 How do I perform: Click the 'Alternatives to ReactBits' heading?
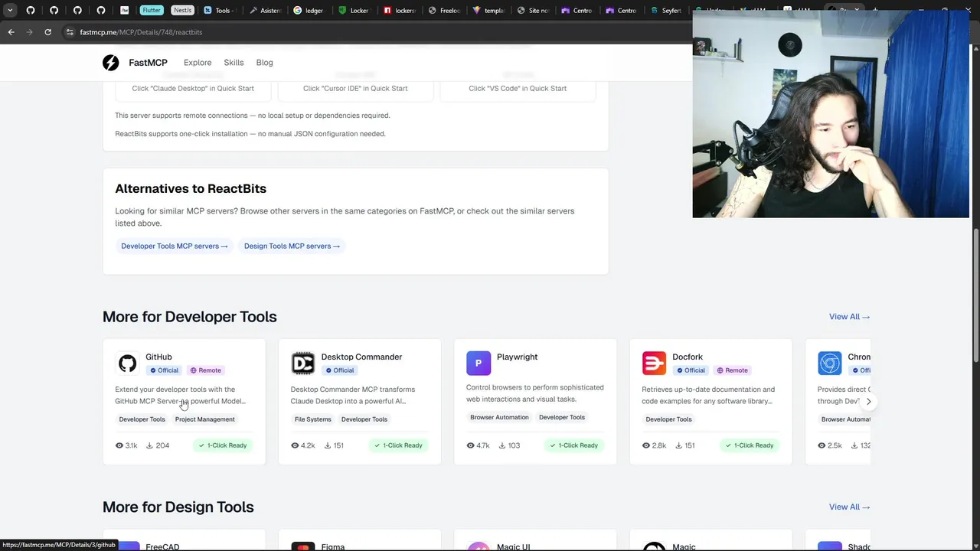point(191,188)
